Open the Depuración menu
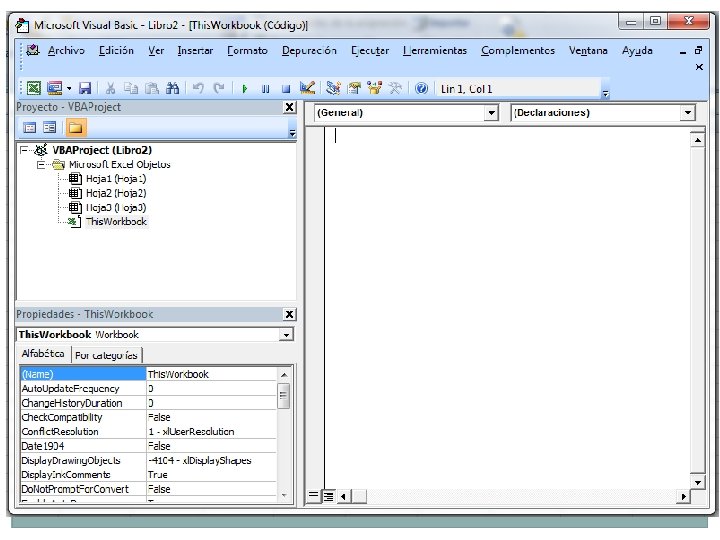This screenshot has width=720, height=540. coord(309,51)
